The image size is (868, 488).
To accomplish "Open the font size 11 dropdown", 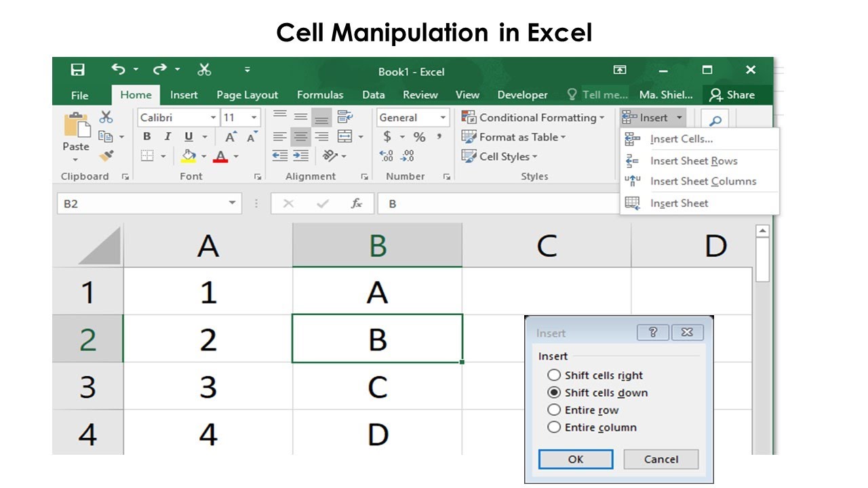I will point(254,117).
